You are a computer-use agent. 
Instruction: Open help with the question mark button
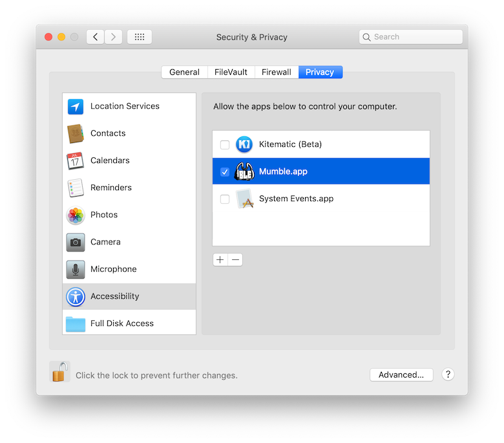[448, 374]
